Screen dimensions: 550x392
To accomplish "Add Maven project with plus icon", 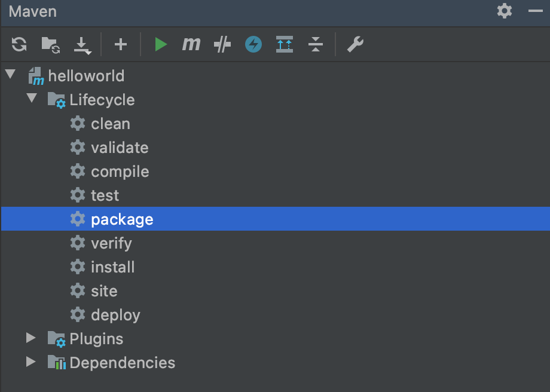I will click(121, 45).
